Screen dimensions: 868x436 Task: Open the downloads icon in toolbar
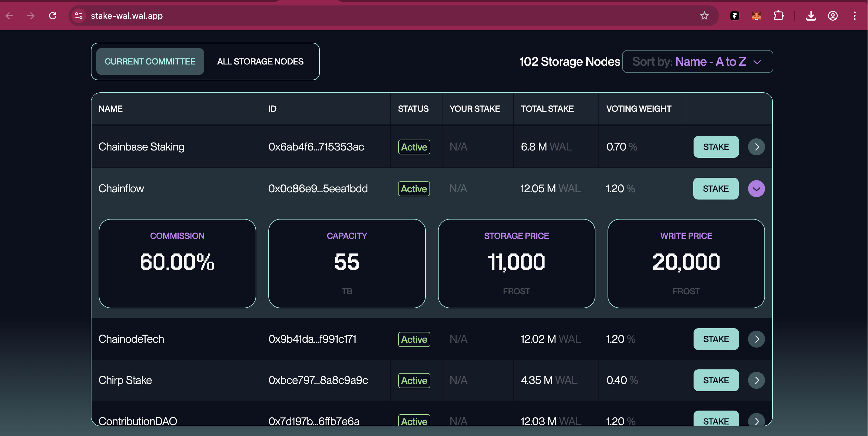click(811, 16)
